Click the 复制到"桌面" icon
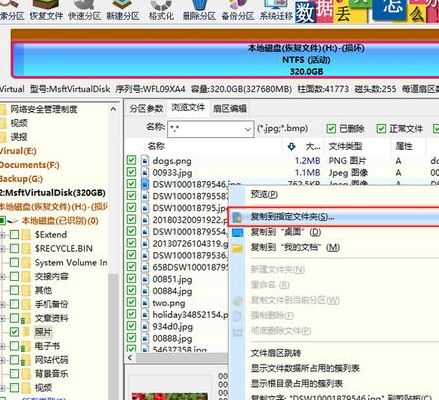439x400 pixels. (238, 232)
